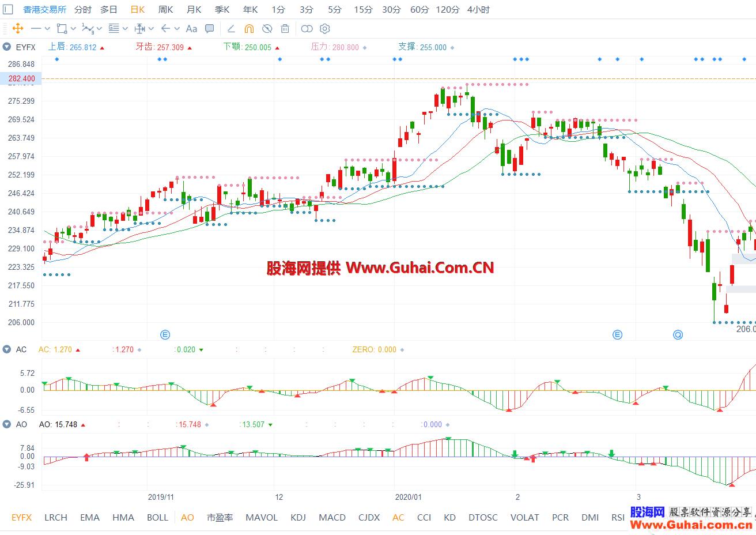Collapse the AC indicator panel
This screenshot has width=756, height=535.
point(6,349)
